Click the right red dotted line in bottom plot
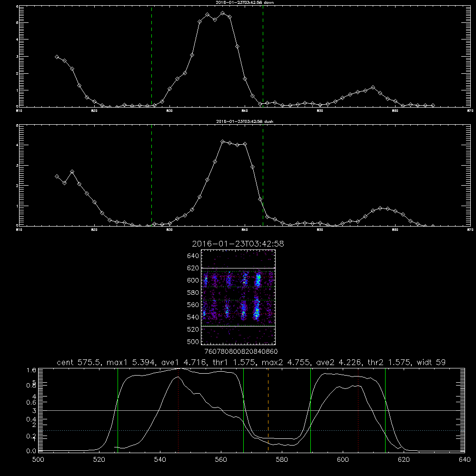Viewport: 476px width, 476px height. point(358,410)
